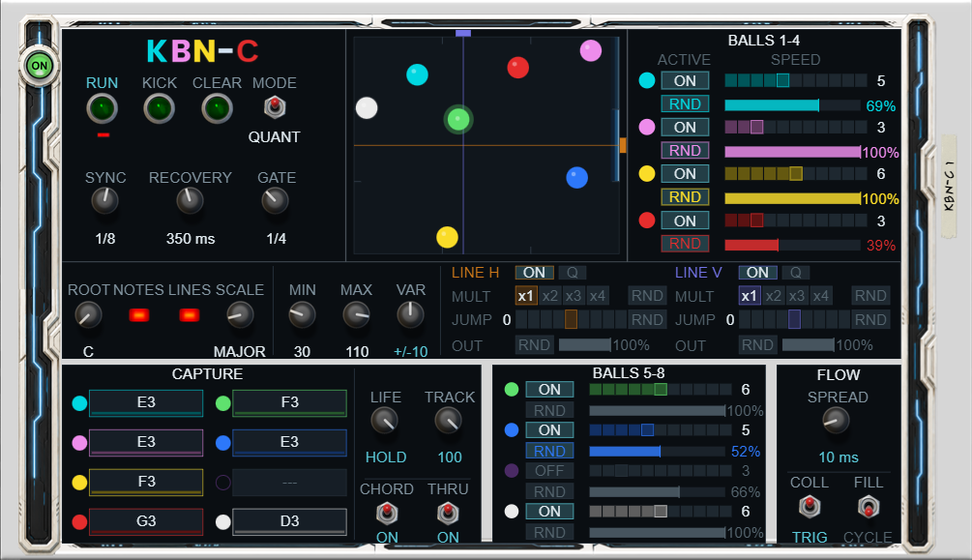This screenshot has height=560, width=972.
Task: Toggle ON for the pink ball
Action: click(x=685, y=127)
